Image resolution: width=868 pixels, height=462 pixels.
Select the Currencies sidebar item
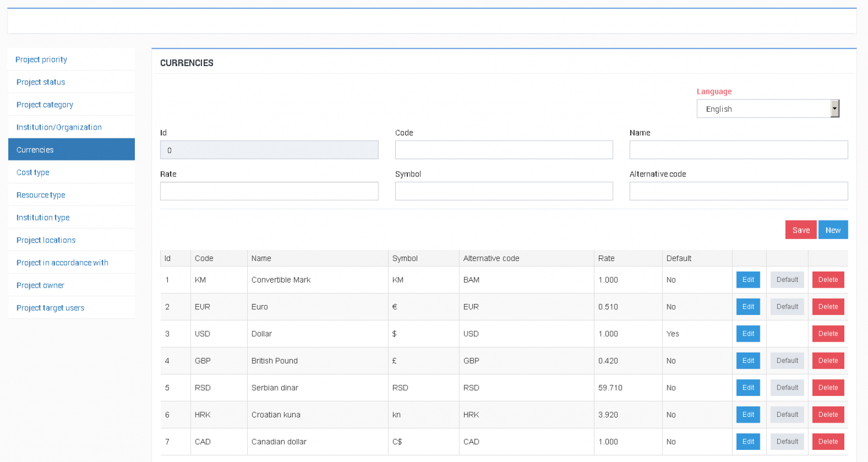point(35,149)
